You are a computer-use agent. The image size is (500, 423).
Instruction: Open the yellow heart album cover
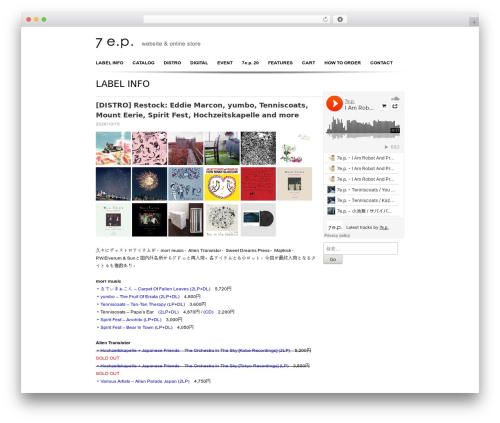pyautogui.click(x=222, y=184)
